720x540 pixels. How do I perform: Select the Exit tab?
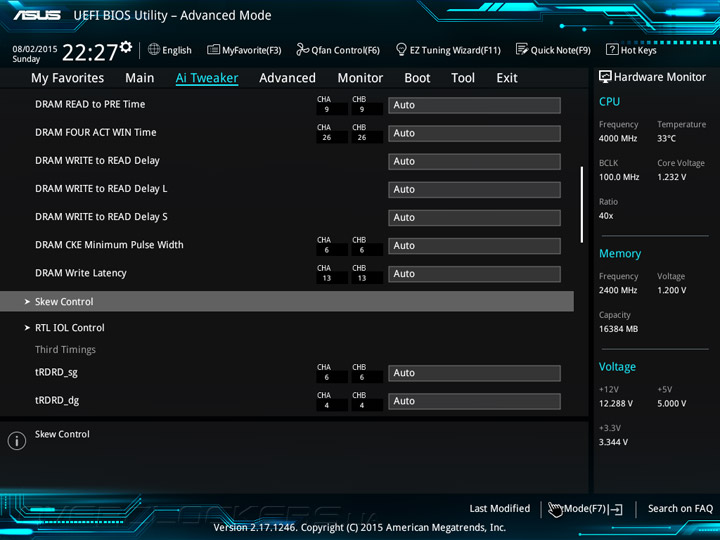(507, 78)
